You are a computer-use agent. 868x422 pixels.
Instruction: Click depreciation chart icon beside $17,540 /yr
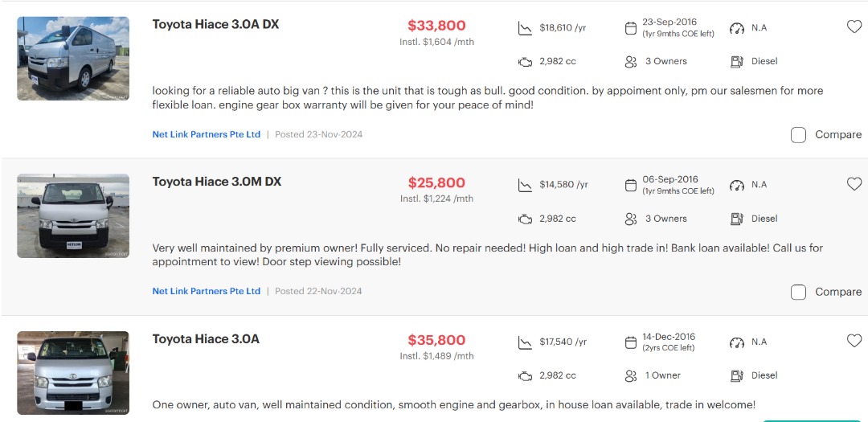tap(525, 342)
